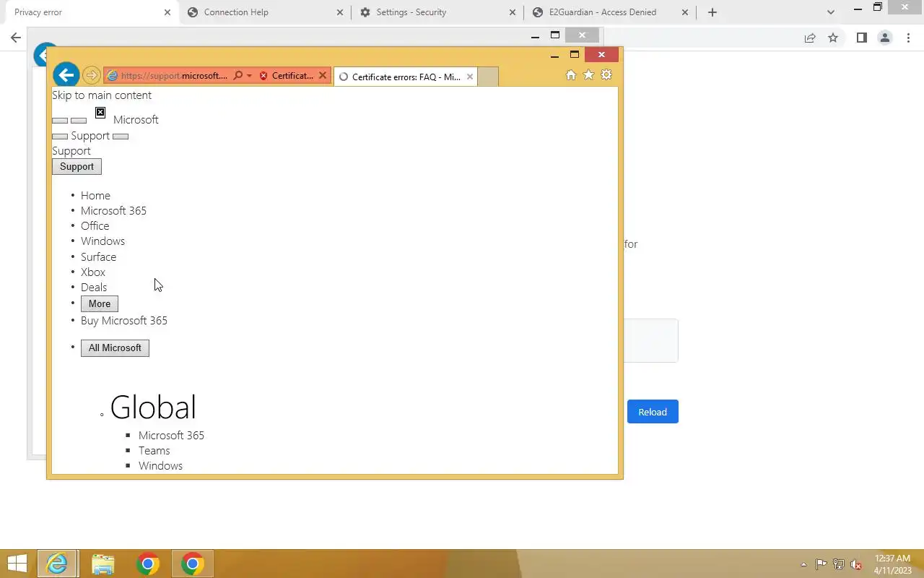Image resolution: width=924 pixels, height=578 pixels.
Task: Show hidden tray icons arrow
Action: [803, 564]
